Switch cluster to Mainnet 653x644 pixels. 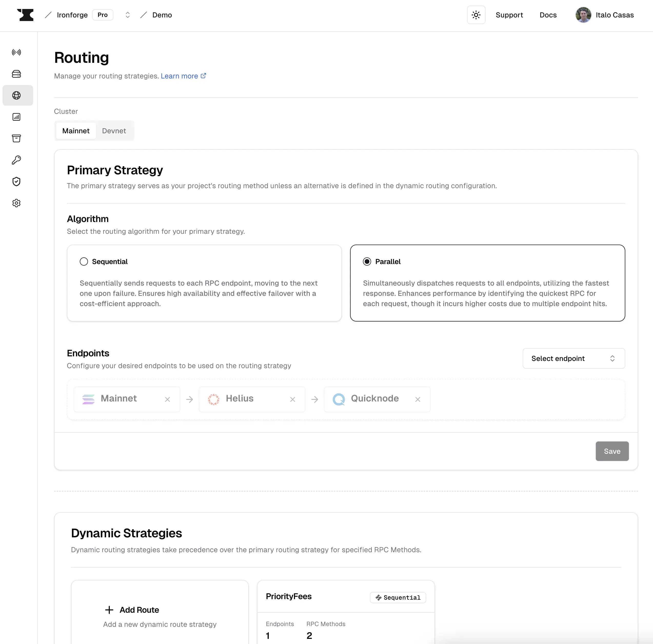click(76, 131)
